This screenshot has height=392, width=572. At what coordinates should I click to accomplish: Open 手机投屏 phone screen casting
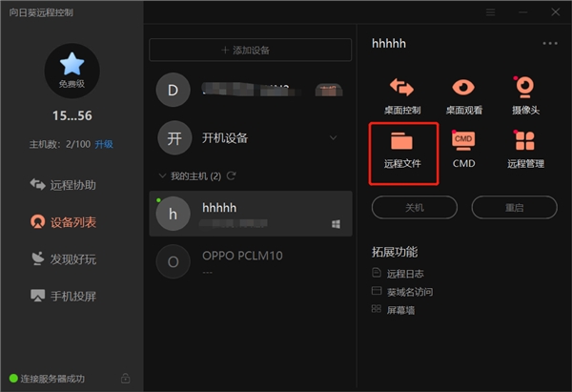tap(63, 296)
